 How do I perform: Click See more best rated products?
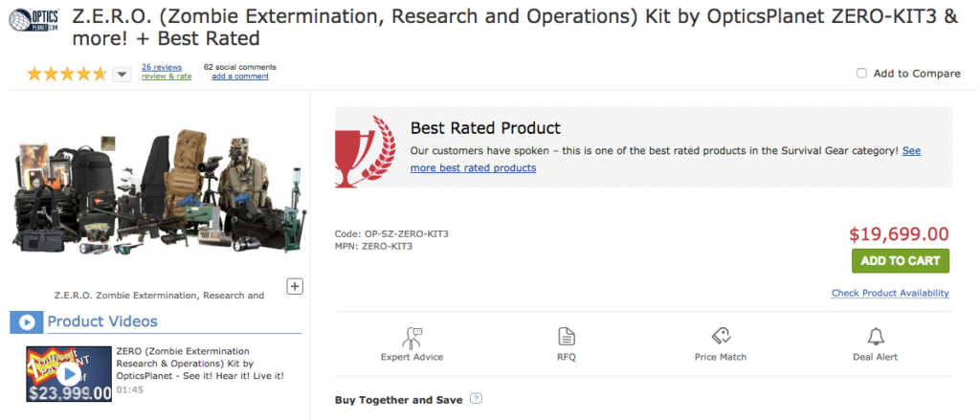[666, 160]
